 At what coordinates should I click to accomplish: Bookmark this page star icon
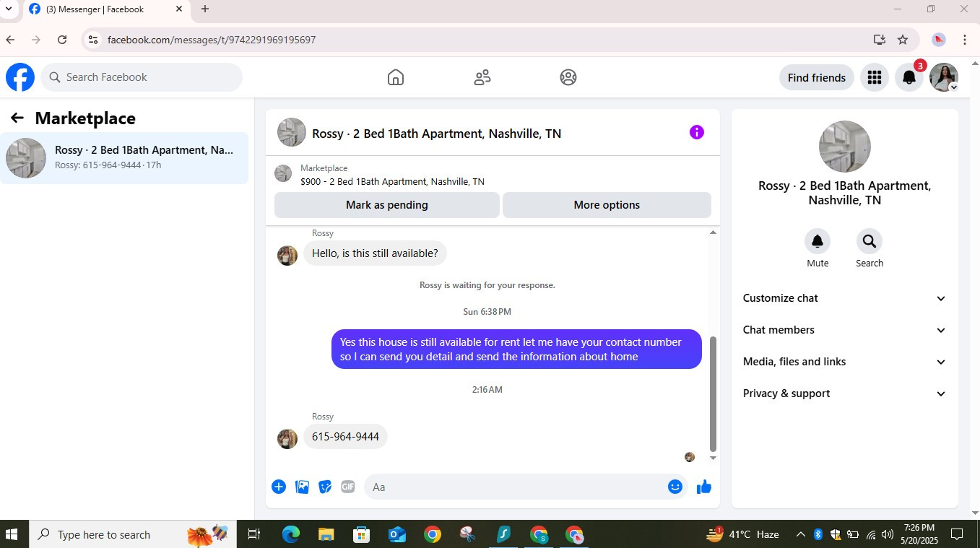coord(903,40)
